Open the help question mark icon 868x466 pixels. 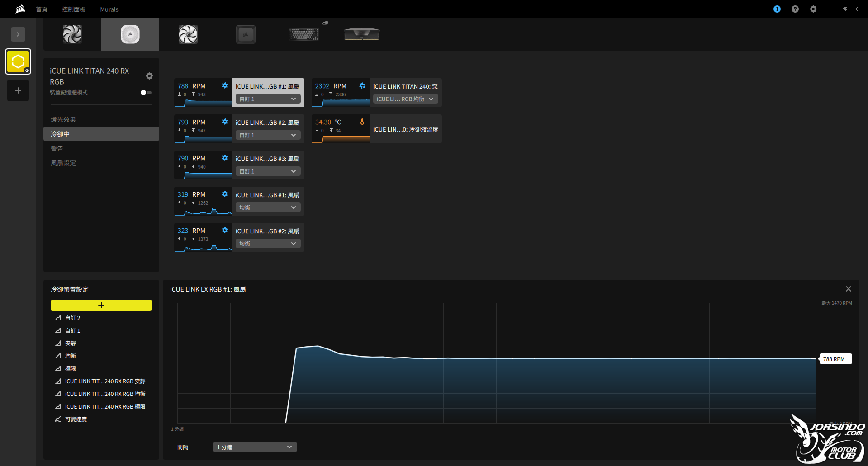(795, 9)
